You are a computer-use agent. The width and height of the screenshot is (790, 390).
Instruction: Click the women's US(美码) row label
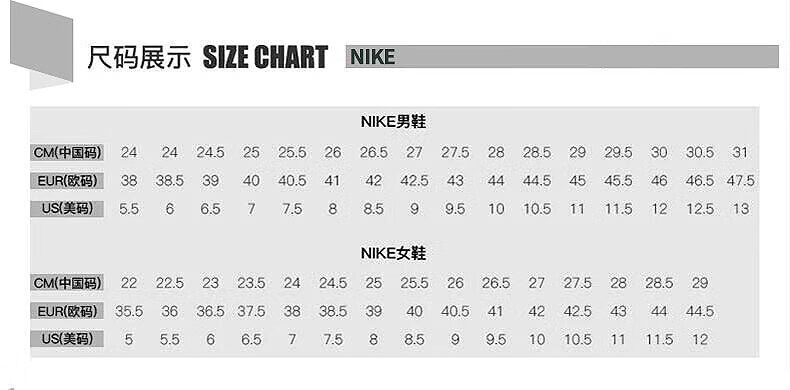tap(67, 339)
